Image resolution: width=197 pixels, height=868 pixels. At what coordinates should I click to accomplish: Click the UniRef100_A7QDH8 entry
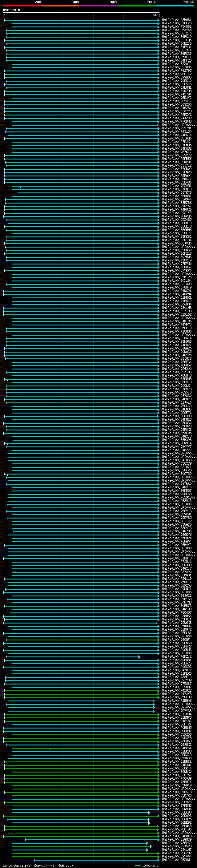click(177, 121)
